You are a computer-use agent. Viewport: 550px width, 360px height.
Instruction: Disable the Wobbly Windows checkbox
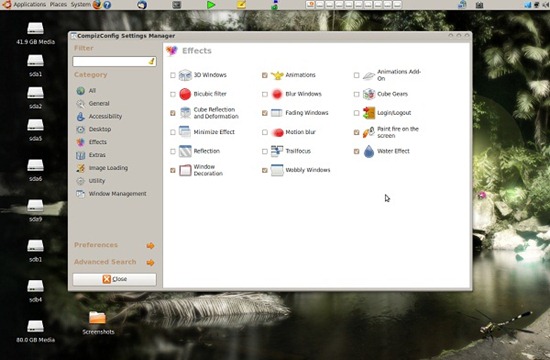tap(264, 170)
